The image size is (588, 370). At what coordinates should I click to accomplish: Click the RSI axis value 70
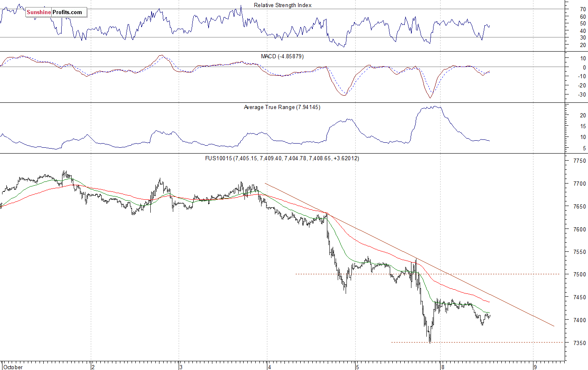[x=583, y=9]
